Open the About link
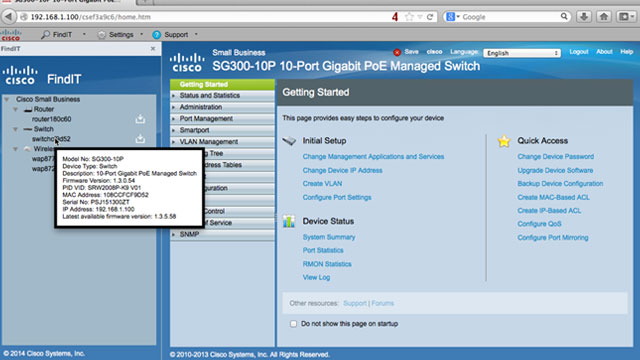 [x=604, y=52]
